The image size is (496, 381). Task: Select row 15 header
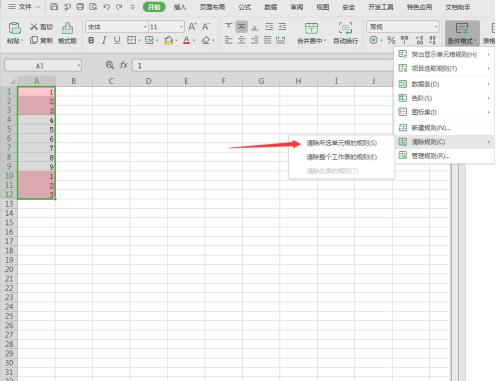[x=9, y=222]
